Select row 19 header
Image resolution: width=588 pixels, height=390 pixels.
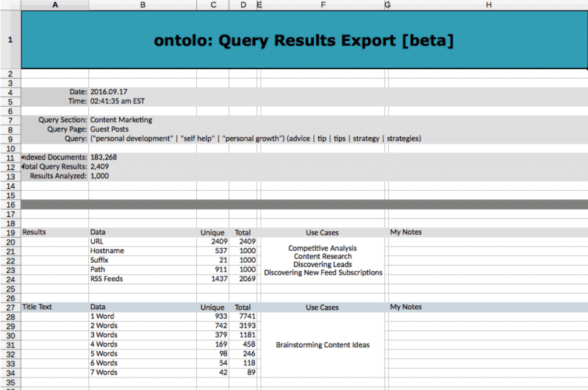point(10,233)
